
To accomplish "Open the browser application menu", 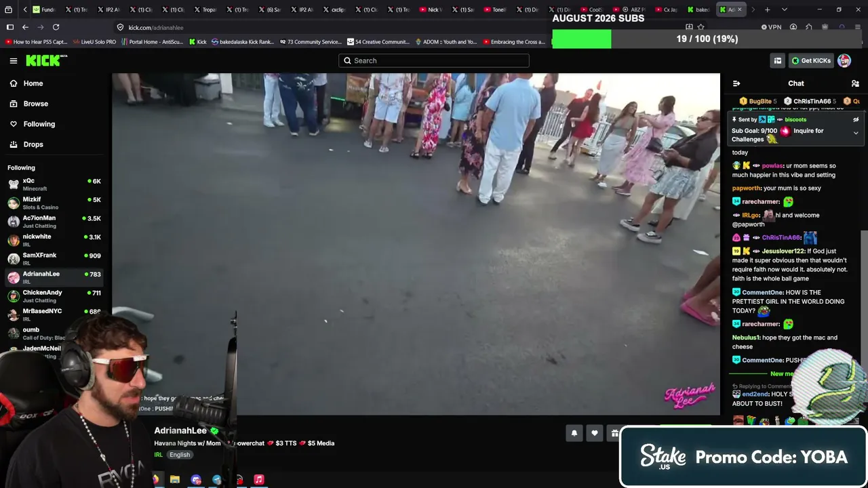I will tap(858, 27).
